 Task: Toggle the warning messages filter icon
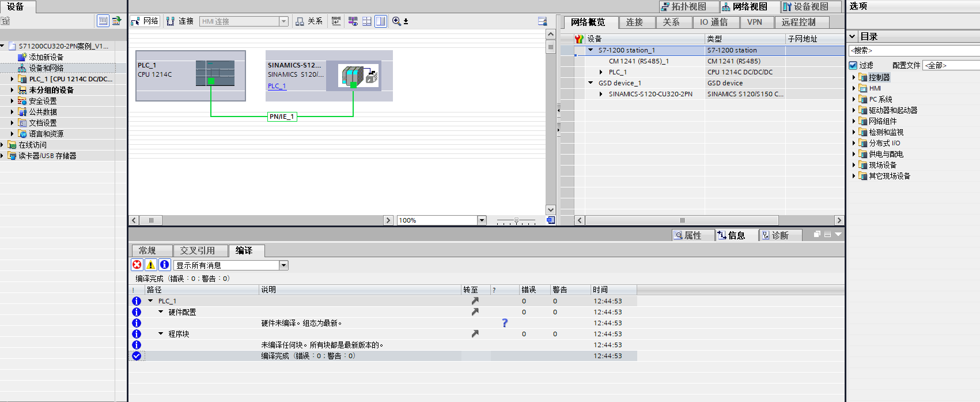(x=150, y=265)
